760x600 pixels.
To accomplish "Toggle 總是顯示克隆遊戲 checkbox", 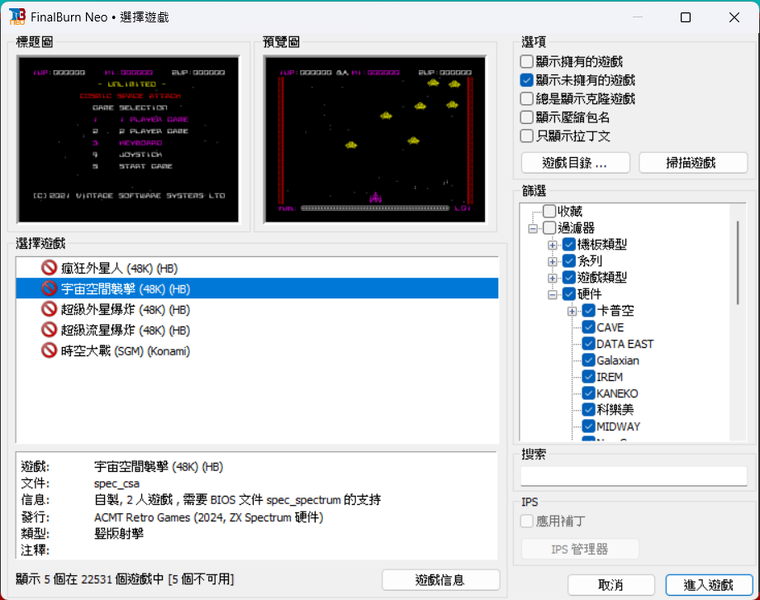I will tap(526, 99).
